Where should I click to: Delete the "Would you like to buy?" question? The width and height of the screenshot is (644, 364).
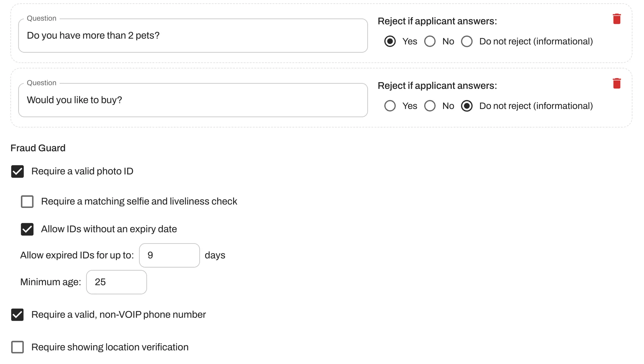tap(617, 84)
